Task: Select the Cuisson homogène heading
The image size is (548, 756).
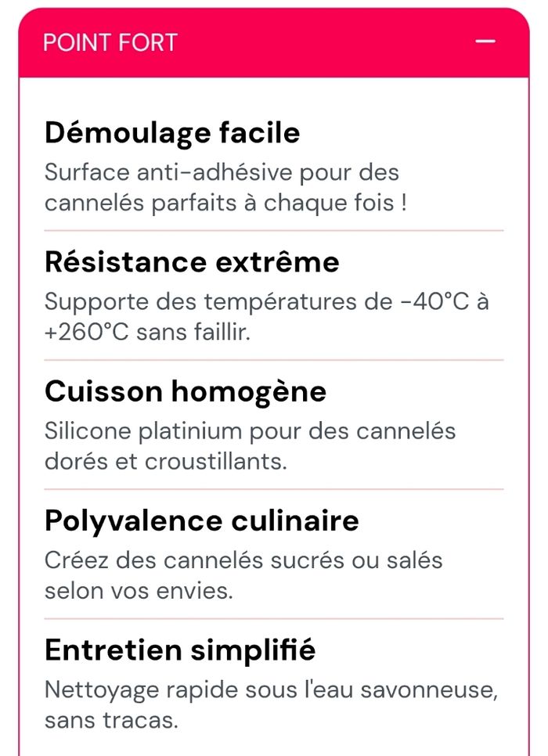Action: 186,391
